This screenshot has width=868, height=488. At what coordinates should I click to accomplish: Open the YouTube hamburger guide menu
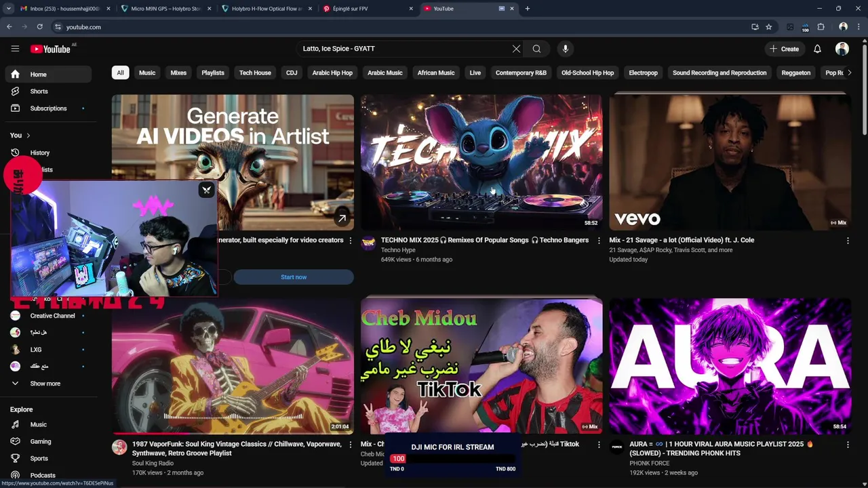15,49
